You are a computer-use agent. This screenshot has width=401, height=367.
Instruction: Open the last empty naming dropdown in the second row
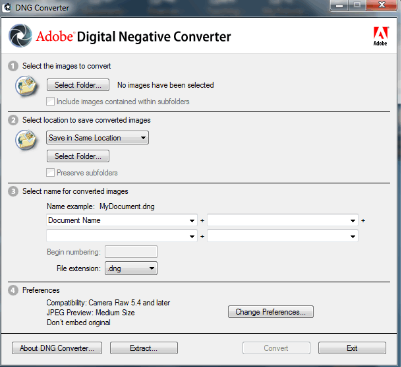pos(283,236)
